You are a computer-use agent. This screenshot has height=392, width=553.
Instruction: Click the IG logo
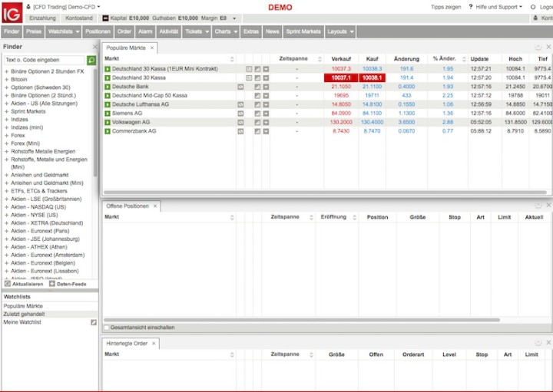click(x=12, y=13)
